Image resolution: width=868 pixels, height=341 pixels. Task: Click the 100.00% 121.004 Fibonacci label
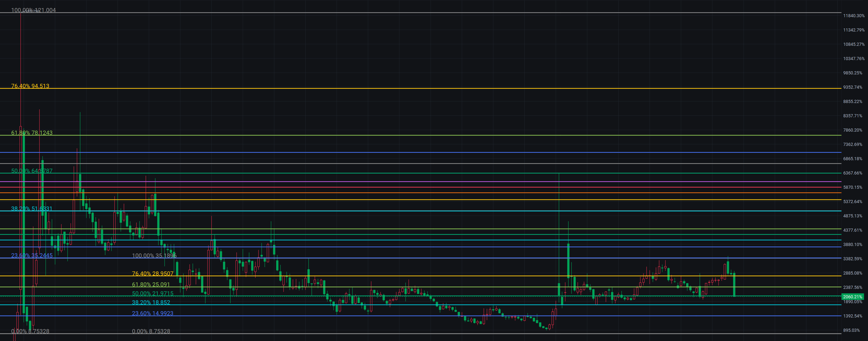pyautogui.click(x=33, y=10)
